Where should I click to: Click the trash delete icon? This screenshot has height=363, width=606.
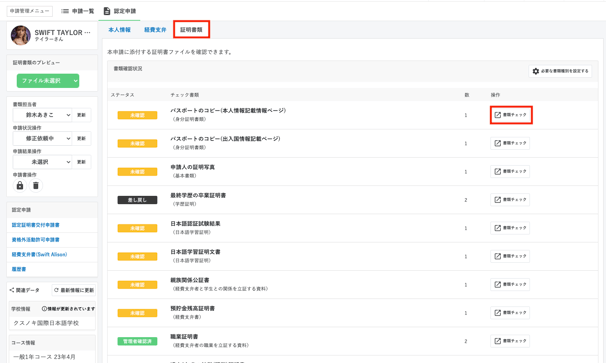click(36, 186)
